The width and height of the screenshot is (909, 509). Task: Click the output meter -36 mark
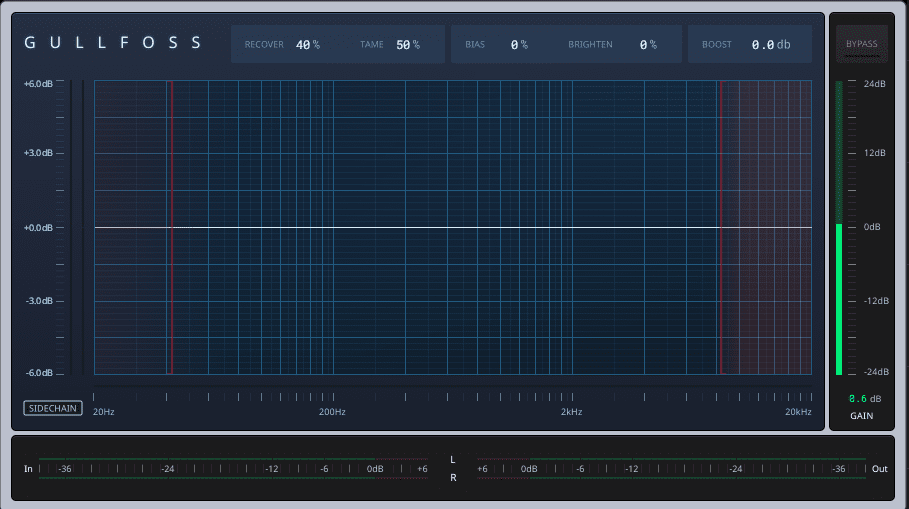coord(839,469)
